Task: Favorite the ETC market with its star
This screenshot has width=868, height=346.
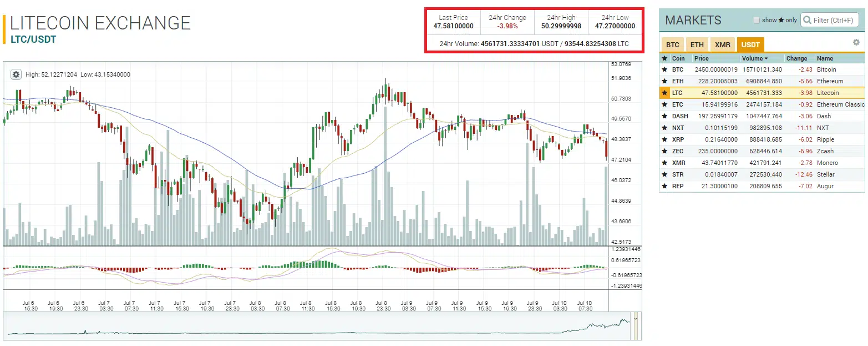Action: coord(664,104)
